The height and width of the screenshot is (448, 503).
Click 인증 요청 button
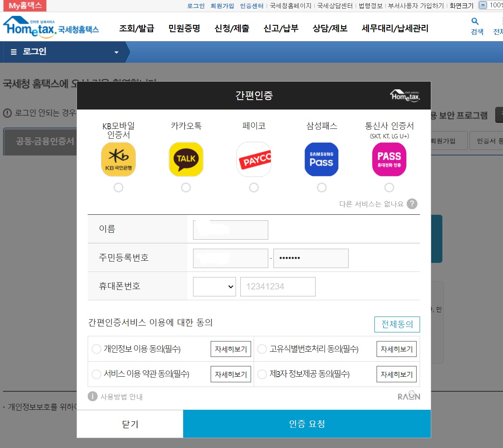(307, 424)
